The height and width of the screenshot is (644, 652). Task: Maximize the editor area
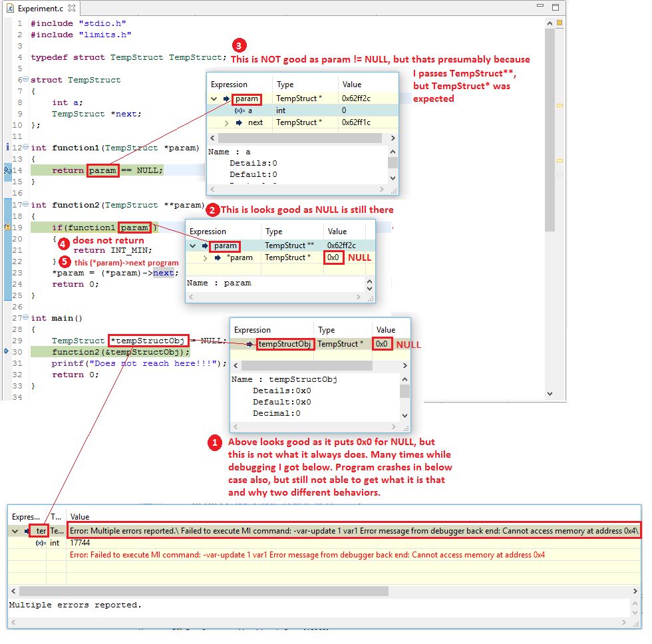click(555, 7)
